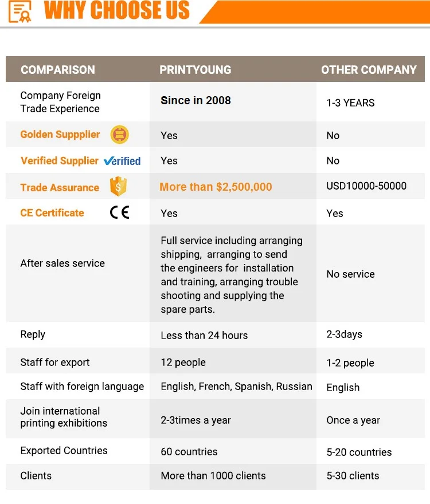
Task: Click the CE Certificate orange label
Action: [x=52, y=213]
